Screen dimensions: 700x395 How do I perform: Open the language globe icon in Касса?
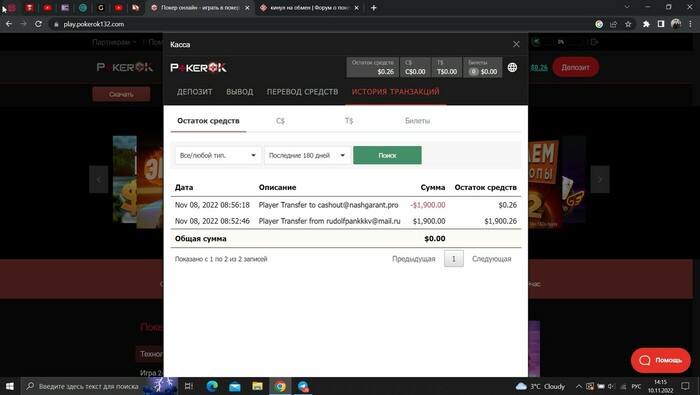coord(512,67)
